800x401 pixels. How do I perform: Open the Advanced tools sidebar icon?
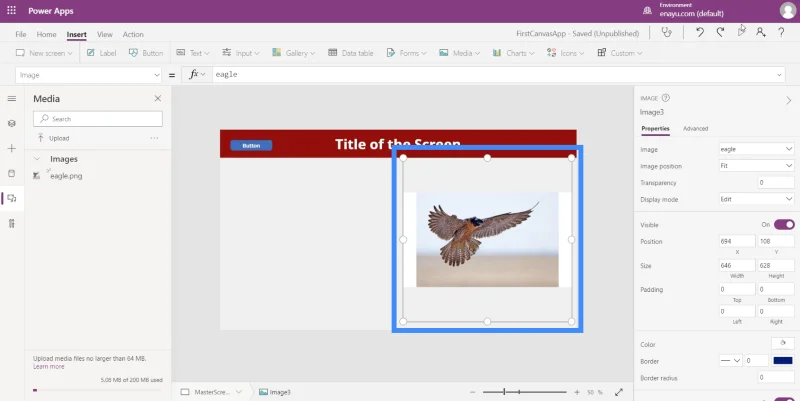click(12, 223)
